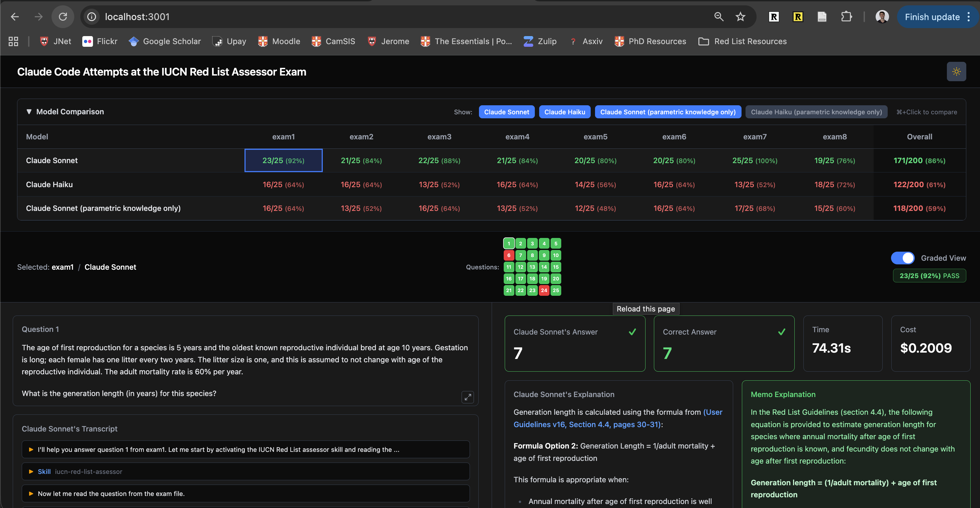980x508 pixels.
Task: Enable Claude Haiku (parametric knowledge only) filter
Action: pyautogui.click(x=816, y=112)
